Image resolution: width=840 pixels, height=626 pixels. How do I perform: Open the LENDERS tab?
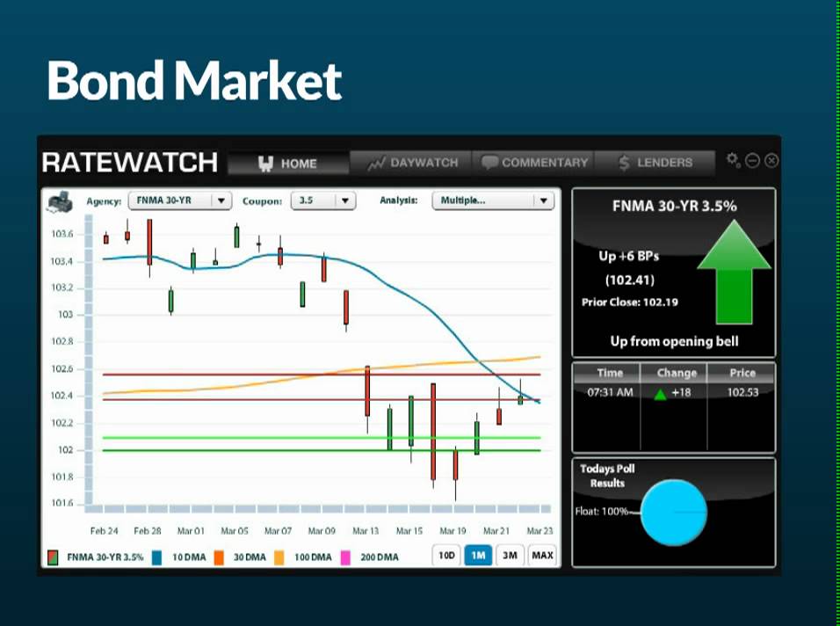coord(655,163)
